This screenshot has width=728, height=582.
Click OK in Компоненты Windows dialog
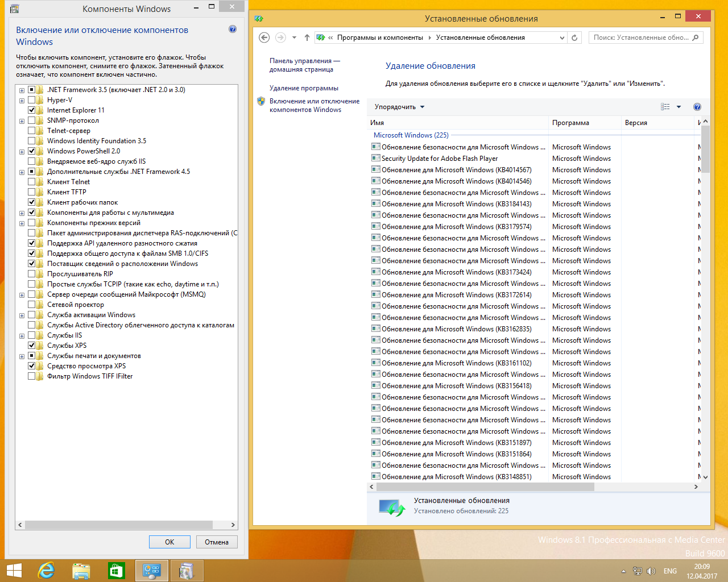point(169,542)
